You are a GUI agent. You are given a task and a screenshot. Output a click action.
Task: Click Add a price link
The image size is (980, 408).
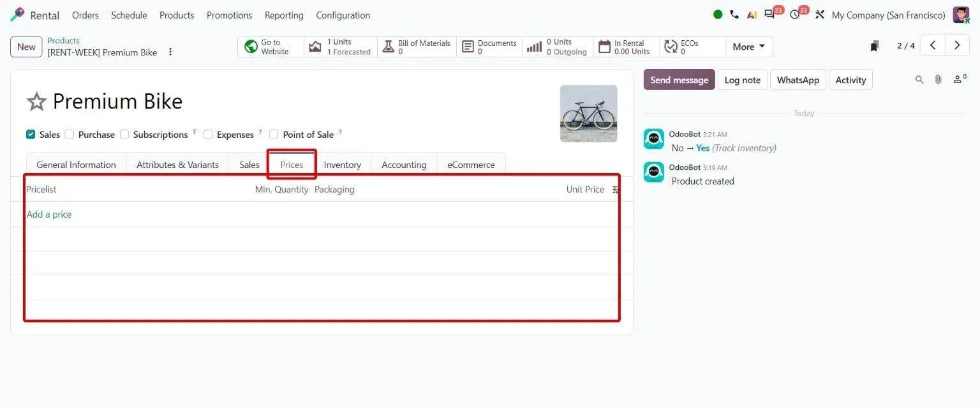click(x=49, y=215)
